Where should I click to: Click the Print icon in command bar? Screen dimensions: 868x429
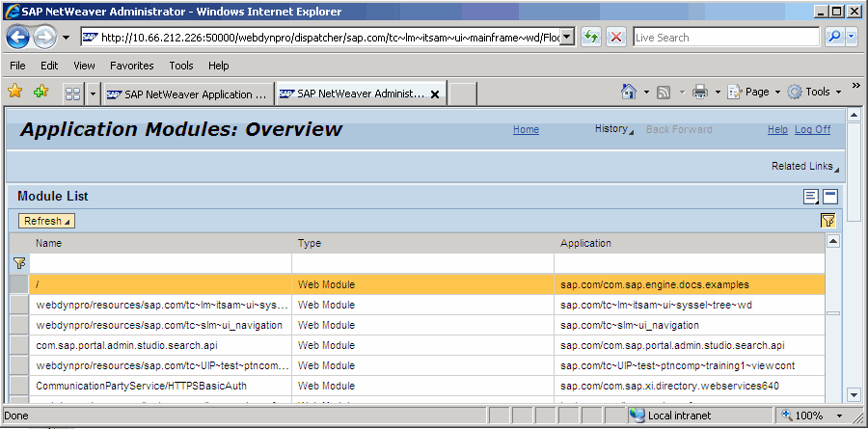[x=700, y=92]
